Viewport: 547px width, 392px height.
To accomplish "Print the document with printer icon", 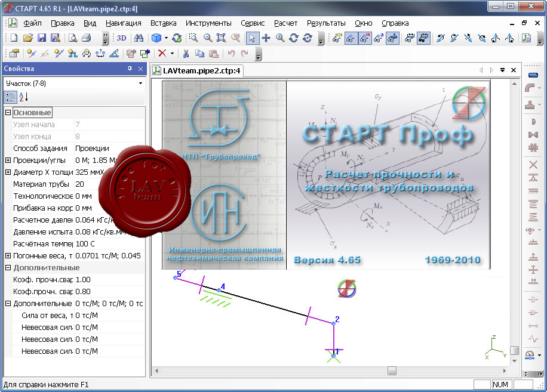I will 86,38.
